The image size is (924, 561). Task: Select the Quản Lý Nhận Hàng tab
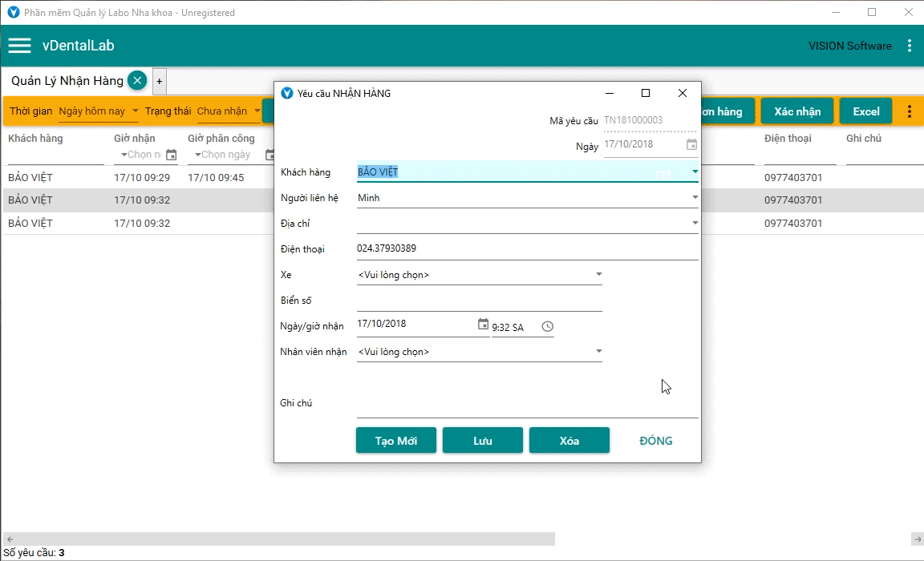(67, 81)
